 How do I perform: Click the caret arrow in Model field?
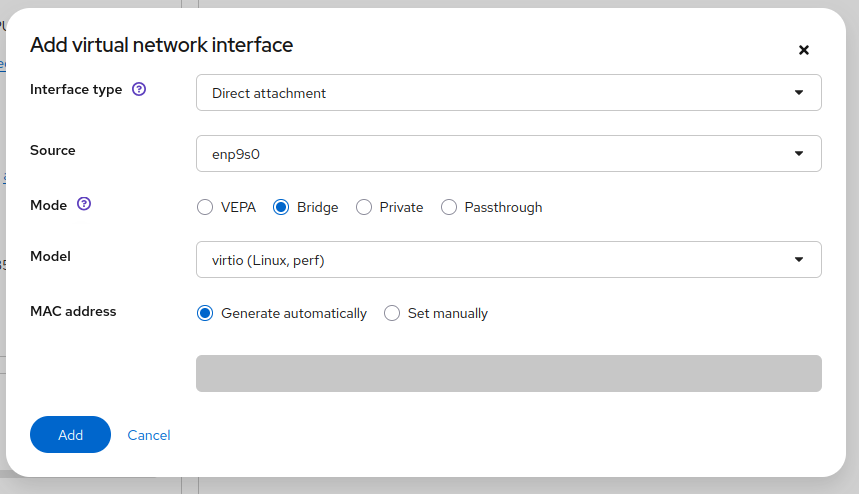click(x=798, y=260)
